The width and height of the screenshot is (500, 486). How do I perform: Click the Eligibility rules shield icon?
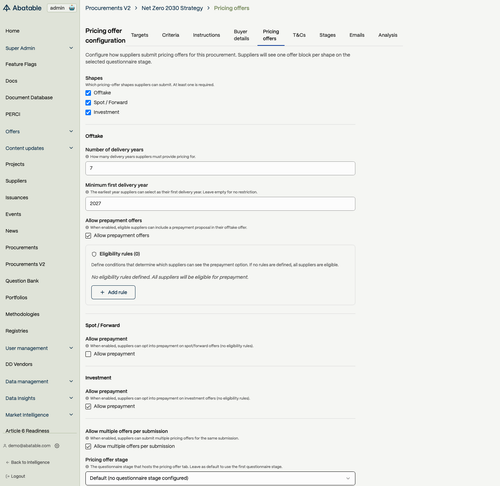click(94, 254)
